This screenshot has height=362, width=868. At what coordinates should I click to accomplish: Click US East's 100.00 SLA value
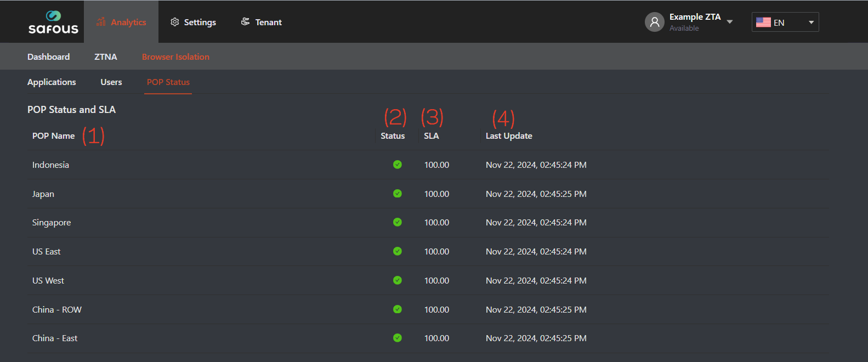[x=436, y=251]
